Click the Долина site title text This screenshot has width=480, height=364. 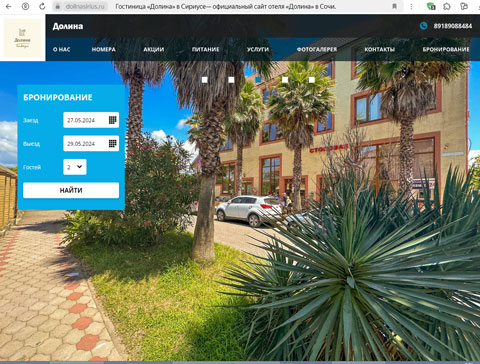pyautogui.click(x=68, y=26)
